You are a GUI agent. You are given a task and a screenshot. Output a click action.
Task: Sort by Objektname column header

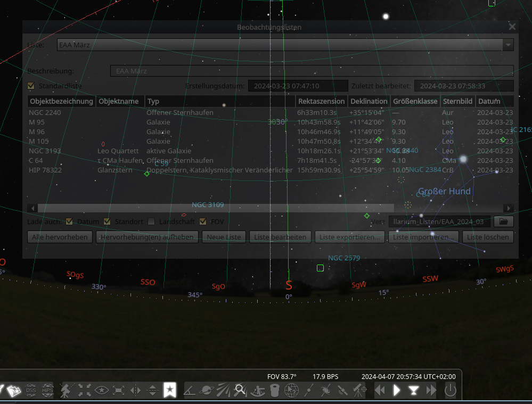[x=120, y=101]
